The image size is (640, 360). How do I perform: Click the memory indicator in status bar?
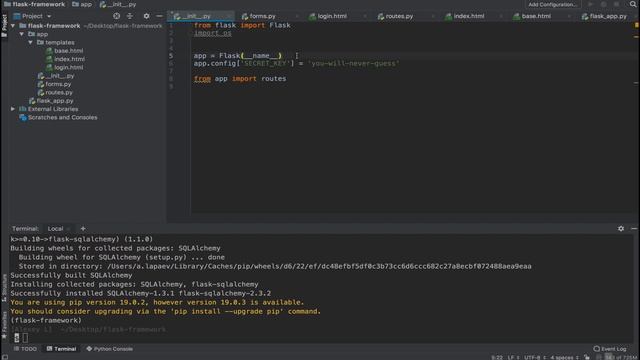[621, 358]
